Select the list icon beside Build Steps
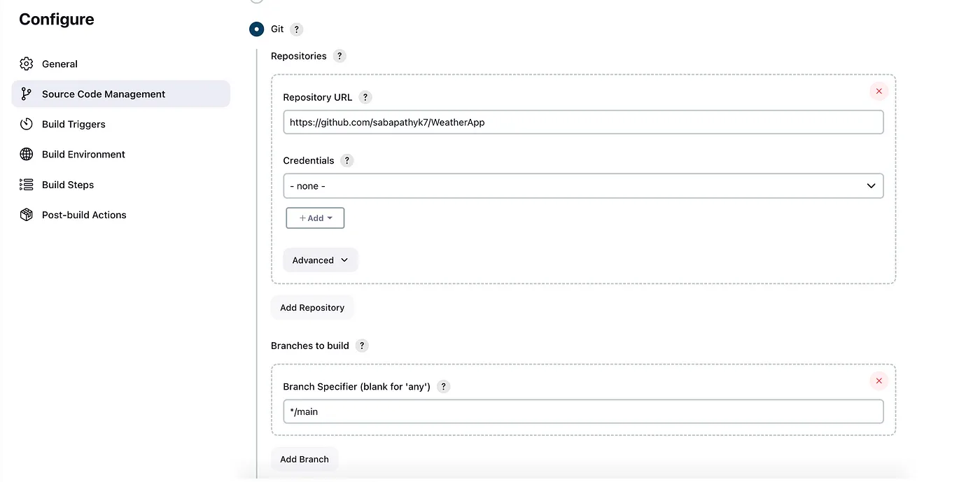Viewport: 980px width, 482px height. (26, 184)
